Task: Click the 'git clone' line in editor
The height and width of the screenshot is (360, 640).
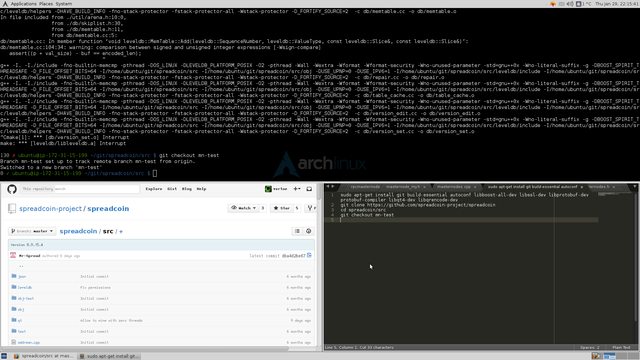Action: [418, 205]
